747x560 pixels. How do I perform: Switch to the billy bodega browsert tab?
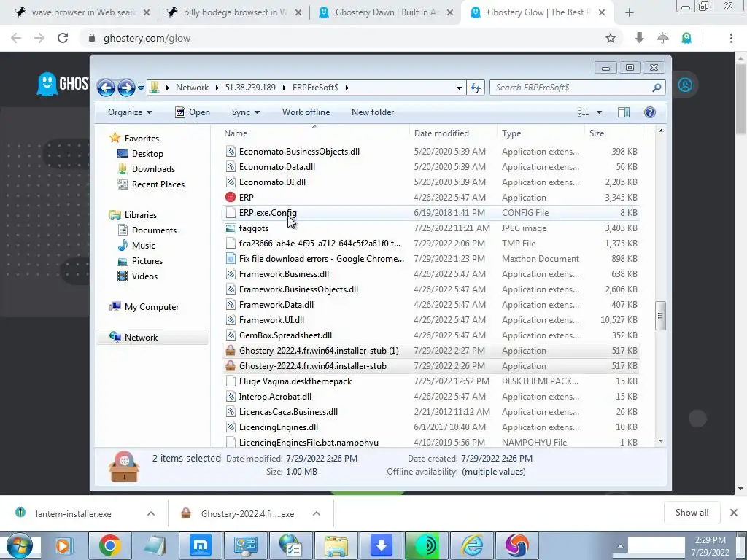tap(235, 12)
